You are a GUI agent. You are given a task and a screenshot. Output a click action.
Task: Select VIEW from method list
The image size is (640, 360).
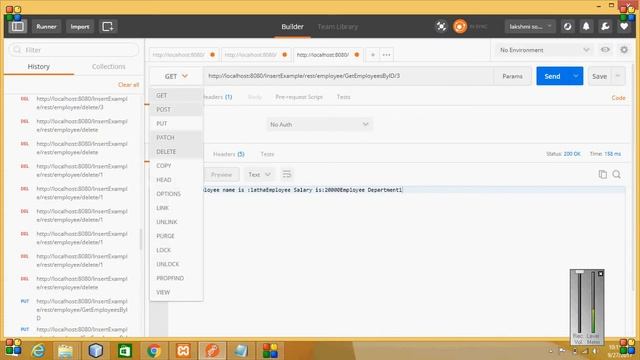pyautogui.click(x=176, y=292)
